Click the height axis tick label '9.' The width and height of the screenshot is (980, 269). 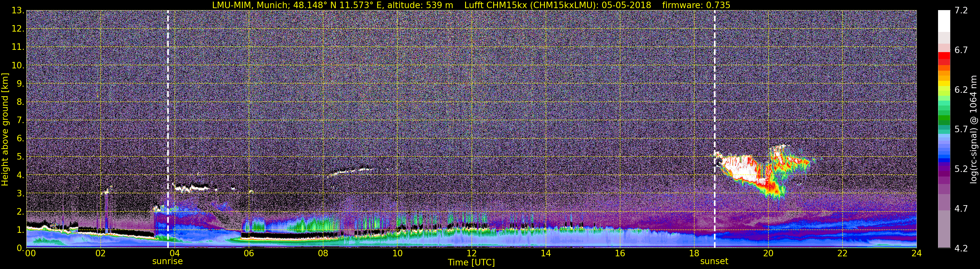tap(20, 83)
